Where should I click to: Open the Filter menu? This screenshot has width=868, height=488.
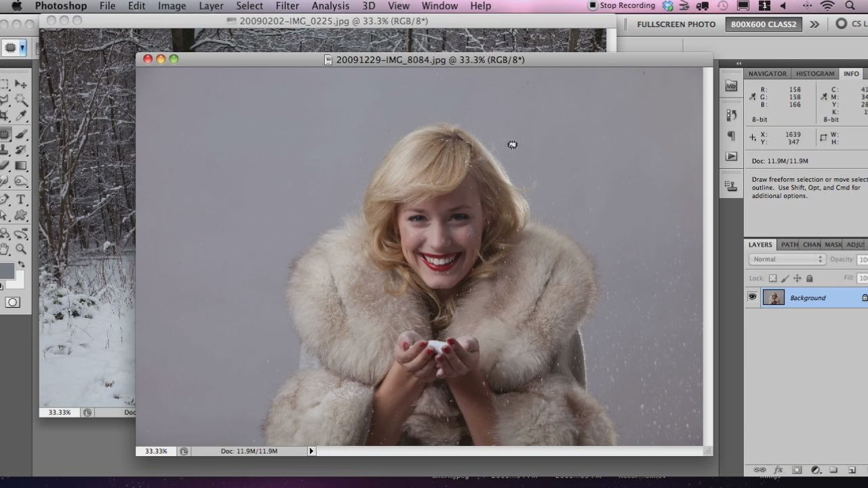pyautogui.click(x=288, y=6)
